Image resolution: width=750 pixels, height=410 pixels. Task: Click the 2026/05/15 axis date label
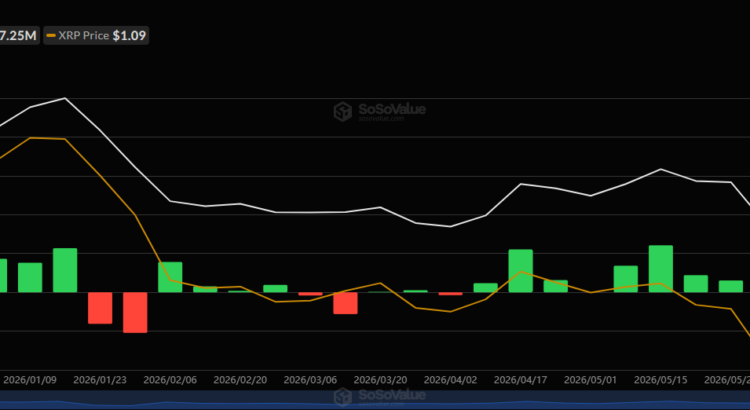pyautogui.click(x=661, y=380)
